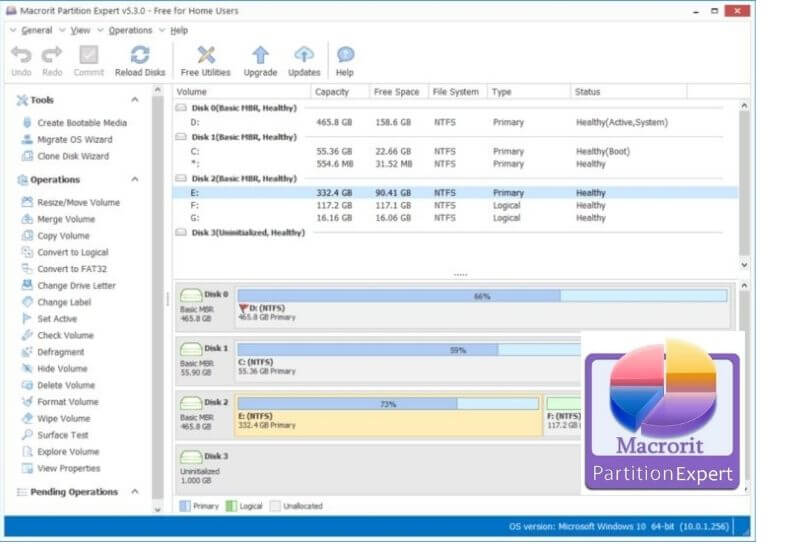Select Create Bootable Media

pos(81,123)
